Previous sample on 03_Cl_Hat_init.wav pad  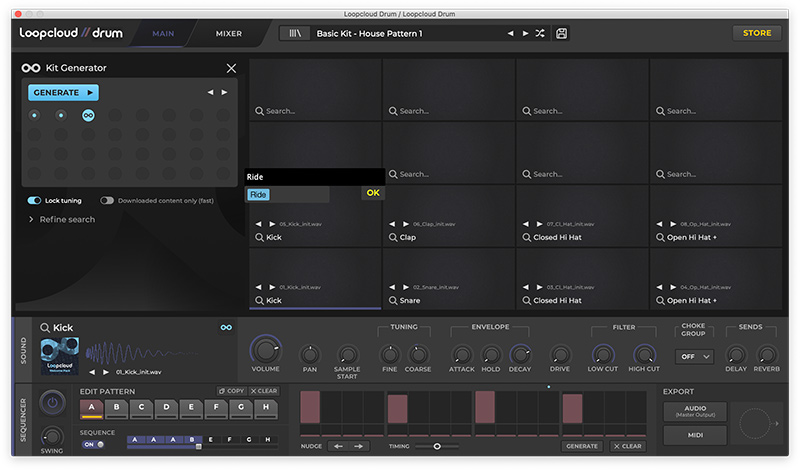tap(526, 287)
